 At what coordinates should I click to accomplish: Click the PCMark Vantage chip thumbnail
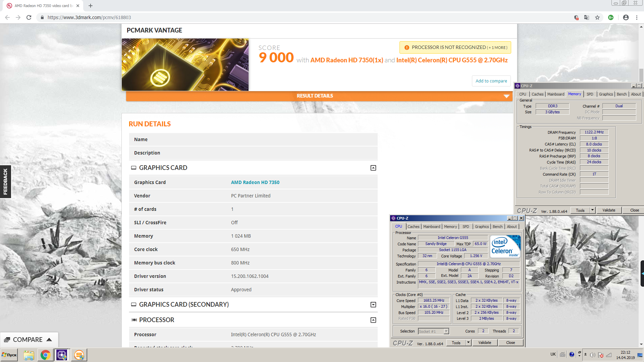pos(185,65)
